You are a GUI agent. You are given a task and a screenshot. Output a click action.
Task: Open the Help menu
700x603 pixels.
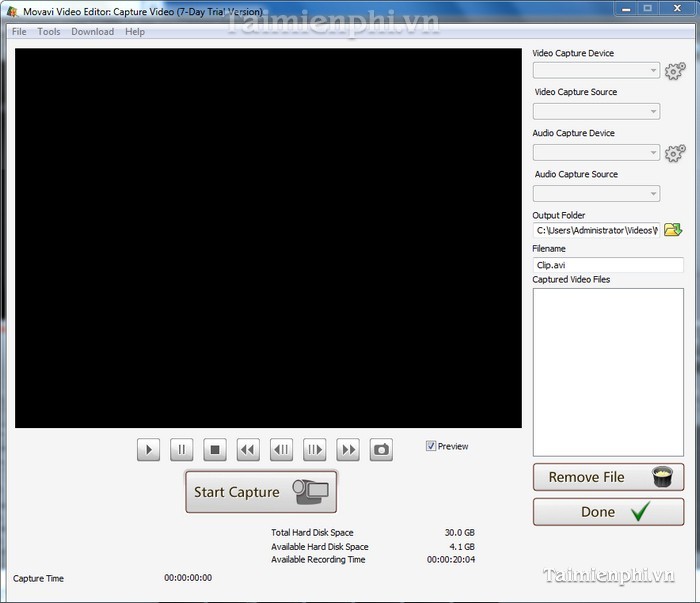point(135,32)
